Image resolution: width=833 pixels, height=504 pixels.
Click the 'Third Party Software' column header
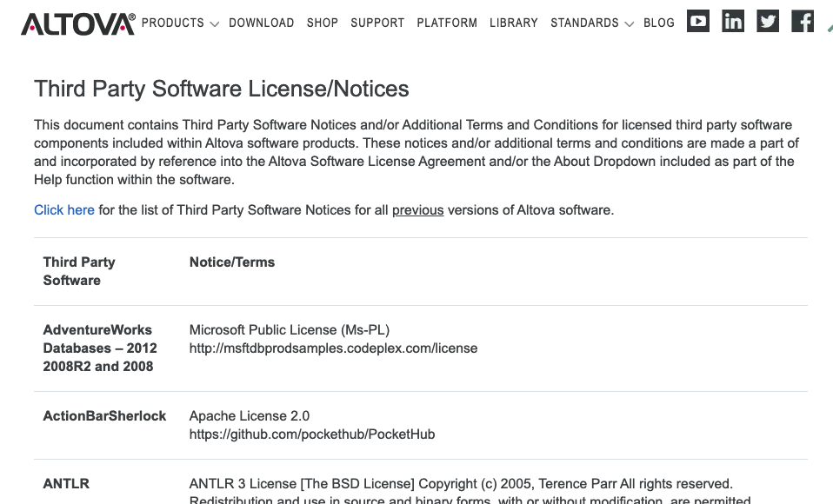point(79,271)
